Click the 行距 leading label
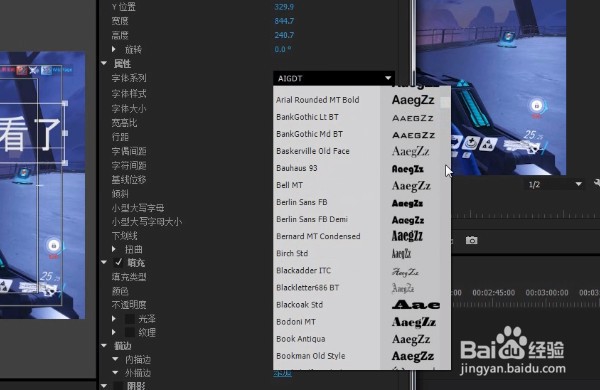This screenshot has height=390, width=600. [x=120, y=137]
